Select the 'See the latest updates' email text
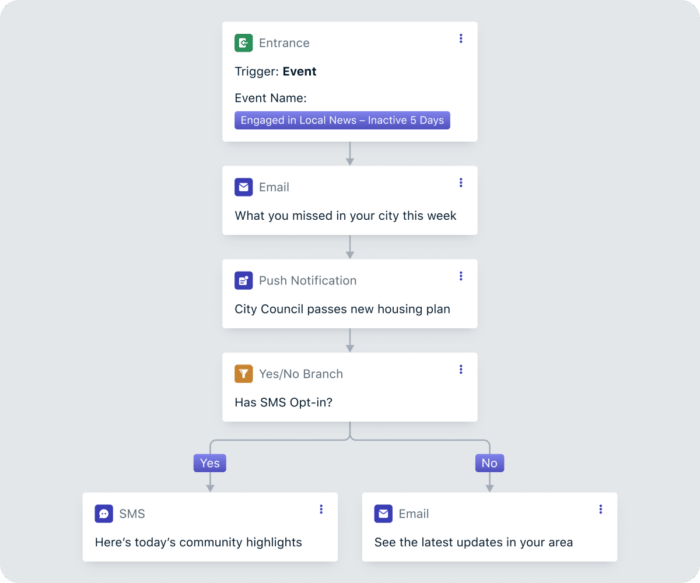Viewport: 700px width, 583px height. 473,542
